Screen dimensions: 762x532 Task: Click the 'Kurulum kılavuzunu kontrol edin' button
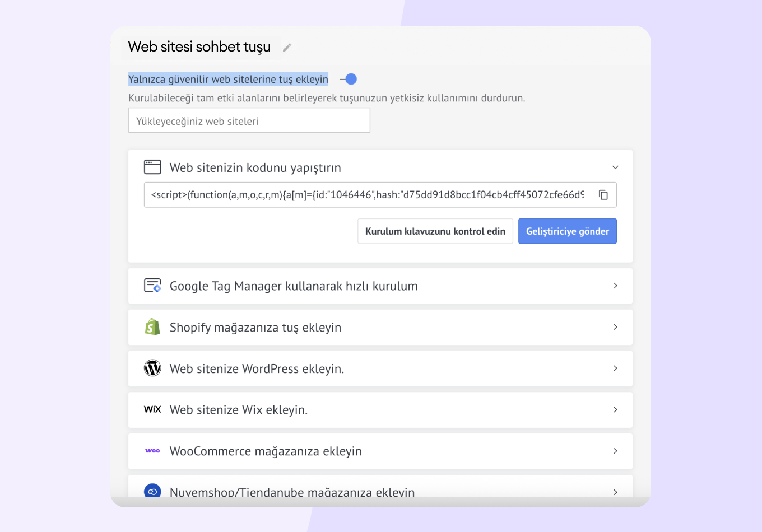pos(435,231)
